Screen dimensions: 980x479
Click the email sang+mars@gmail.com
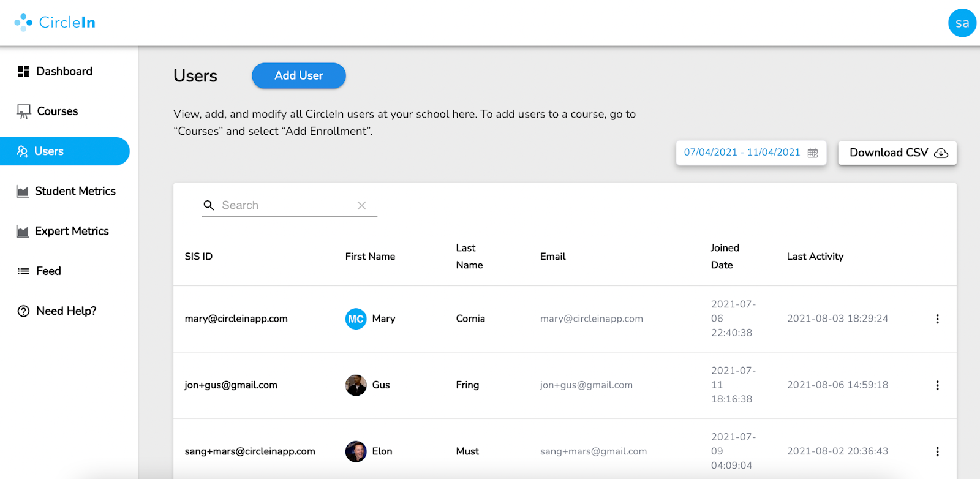[x=594, y=451]
